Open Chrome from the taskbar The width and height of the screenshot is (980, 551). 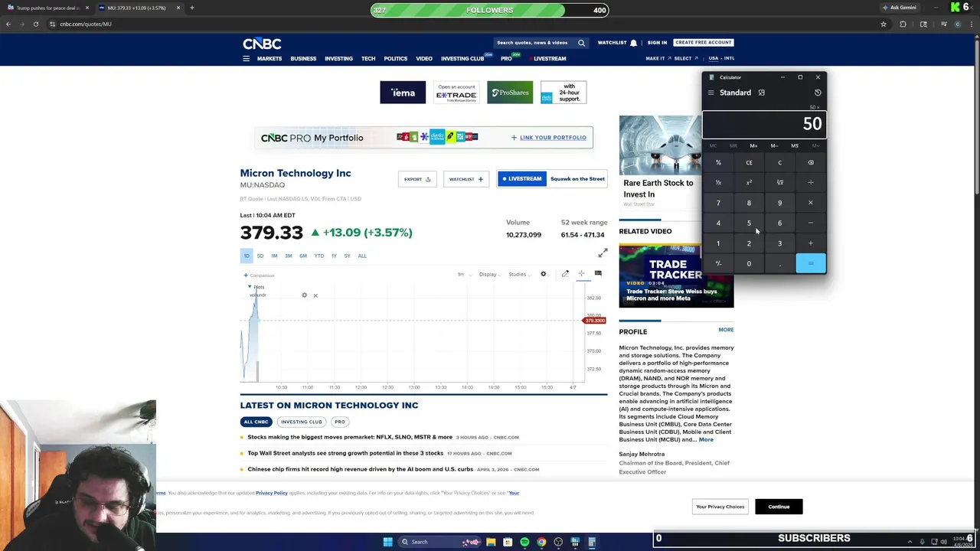pyautogui.click(x=541, y=542)
